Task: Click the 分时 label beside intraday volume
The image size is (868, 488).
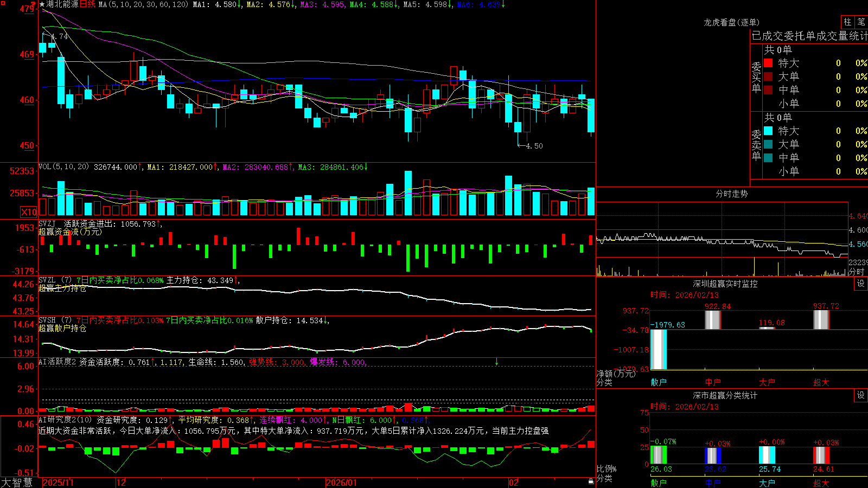Action: pyautogui.click(x=857, y=272)
